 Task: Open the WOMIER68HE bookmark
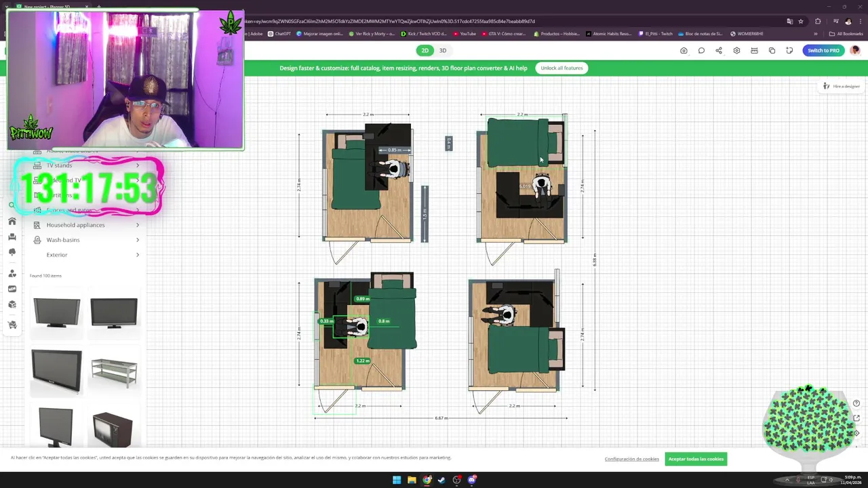point(747,33)
